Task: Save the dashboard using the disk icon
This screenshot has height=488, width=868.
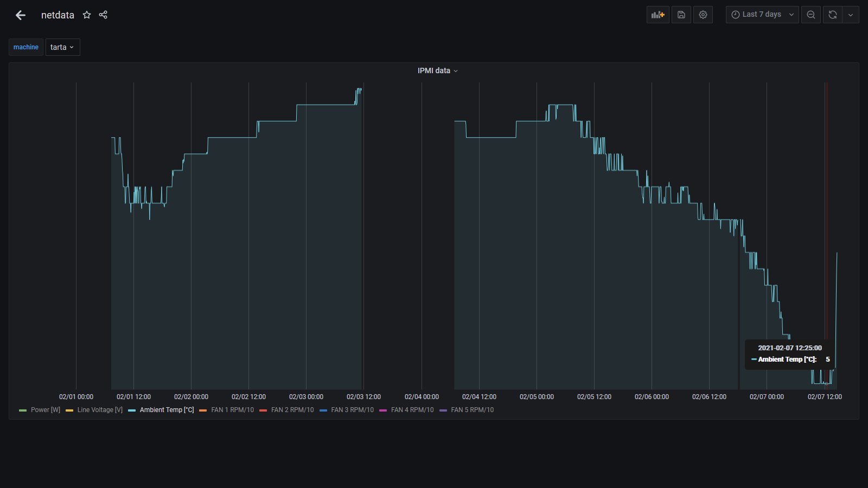Action: click(681, 15)
